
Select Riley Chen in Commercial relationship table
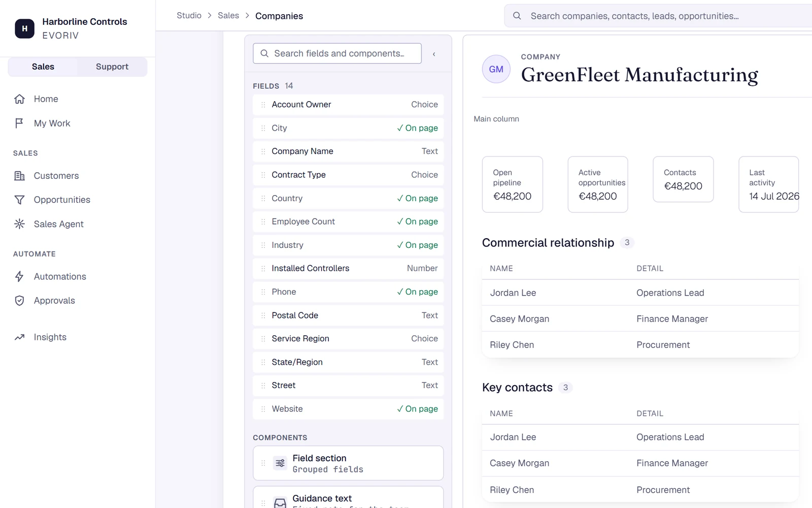(512, 345)
